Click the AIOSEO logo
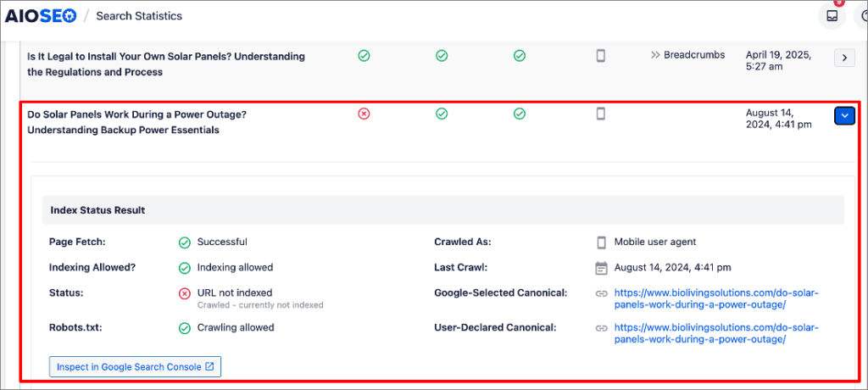868x390 pixels. click(x=41, y=16)
